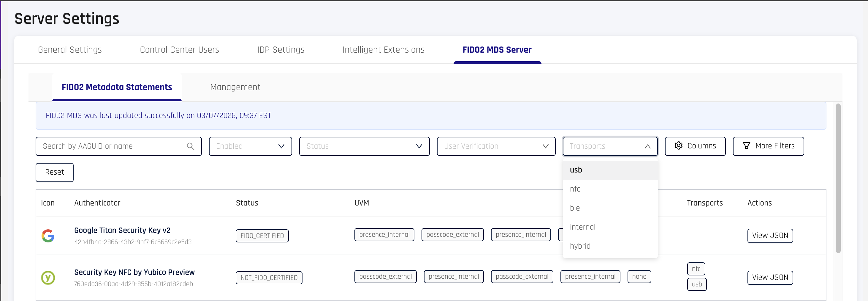Switch to the General Settings tab

70,50
